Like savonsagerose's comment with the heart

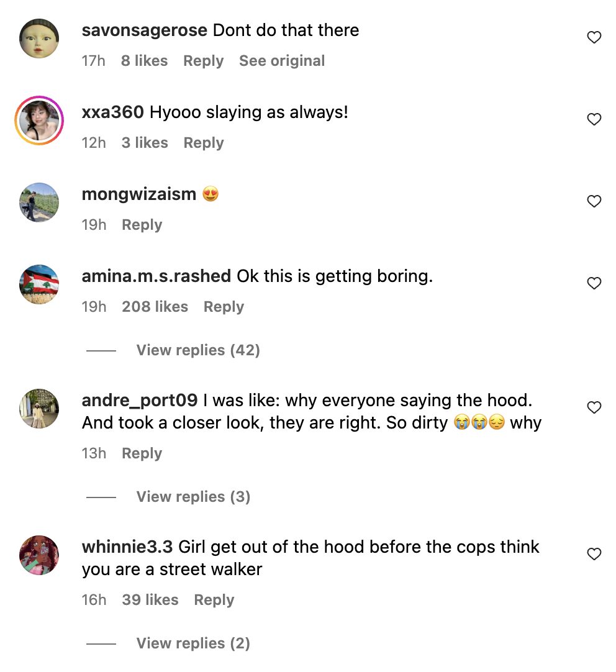point(594,38)
